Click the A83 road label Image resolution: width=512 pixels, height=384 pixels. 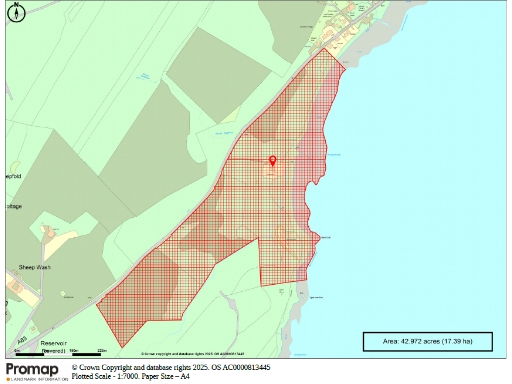[22, 340]
